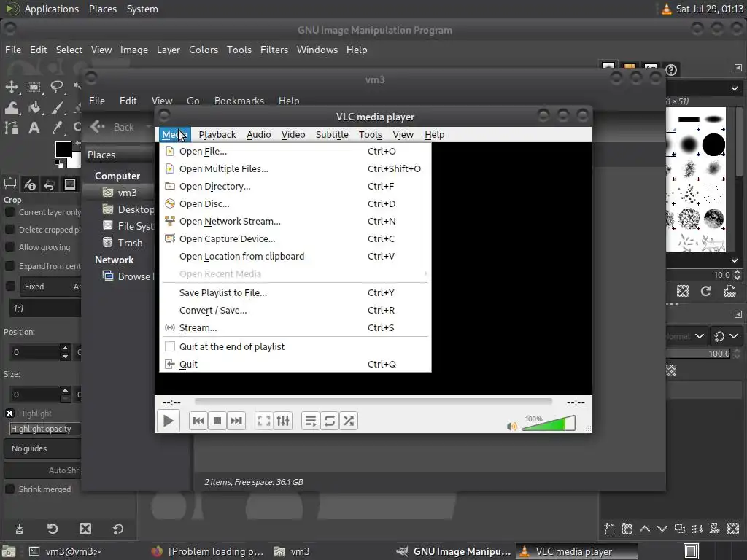This screenshot has width=747, height=560.
Task: Click Back button in vm3 file manager
Action: point(114,127)
